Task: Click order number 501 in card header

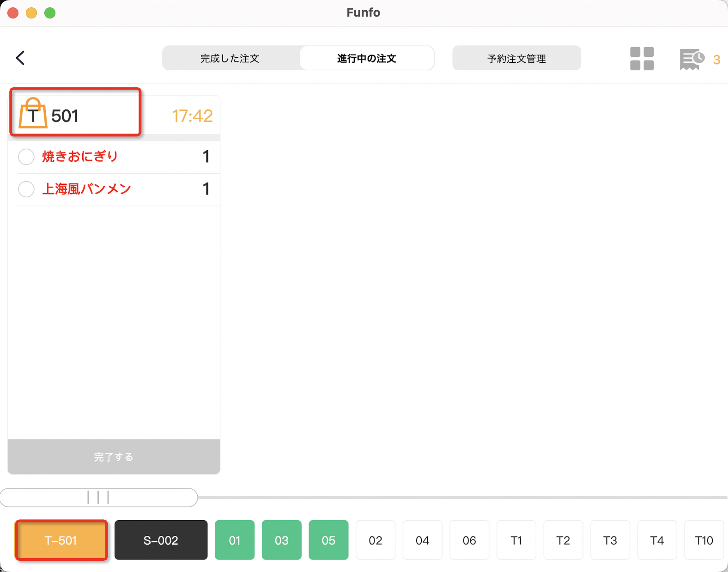Action: pyautogui.click(x=65, y=116)
